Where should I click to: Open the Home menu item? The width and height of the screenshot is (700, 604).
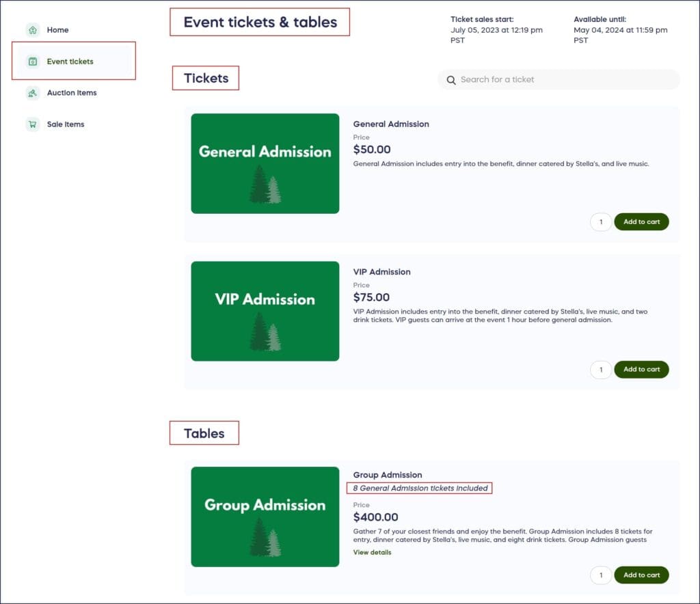[57, 30]
